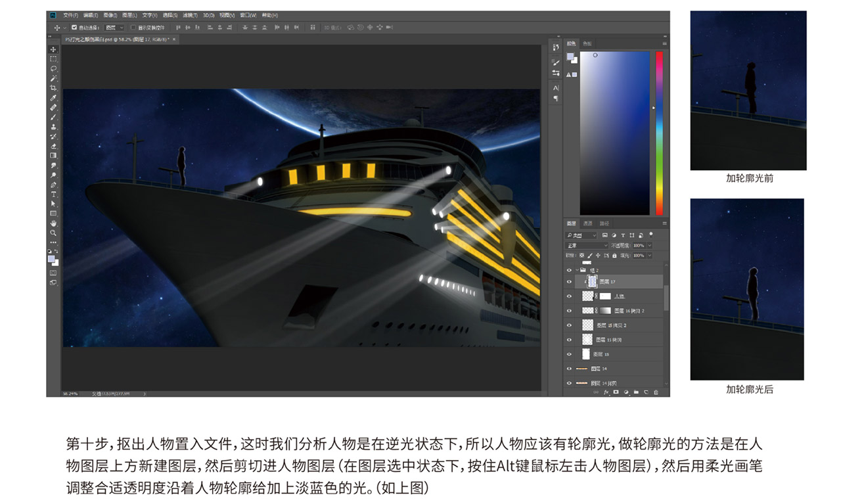Select the Lasso tool
Viewport: 841px width, 504px height.
click(53, 68)
